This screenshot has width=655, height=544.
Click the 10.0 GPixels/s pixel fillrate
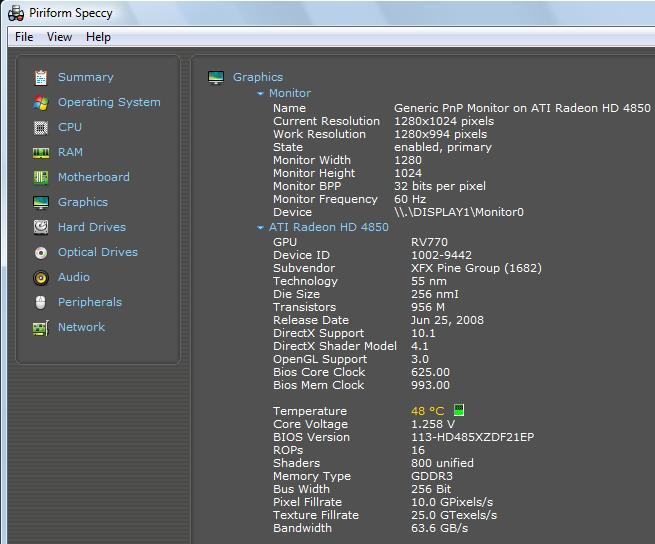click(x=452, y=503)
